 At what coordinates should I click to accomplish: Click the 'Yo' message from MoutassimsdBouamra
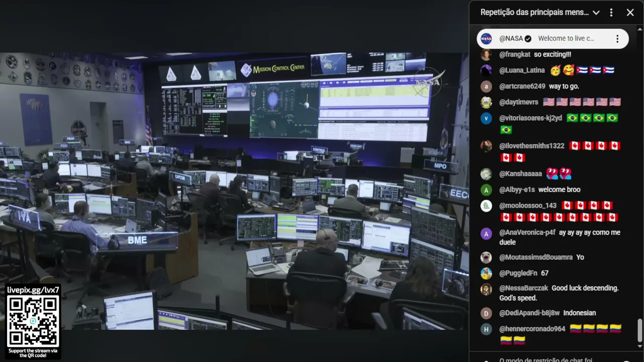click(x=580, y=257)
